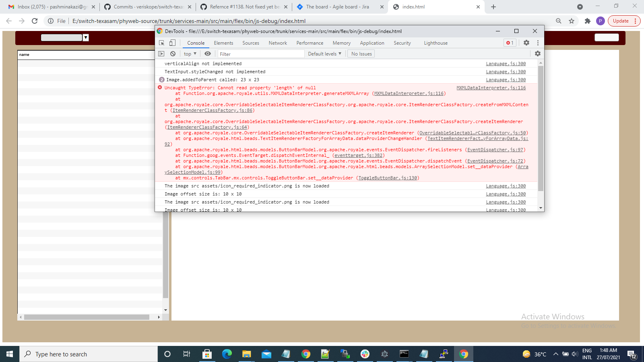Toggle the device toolbar in DevTools
This screenshot has height=362, width=644.
(172, 43)
